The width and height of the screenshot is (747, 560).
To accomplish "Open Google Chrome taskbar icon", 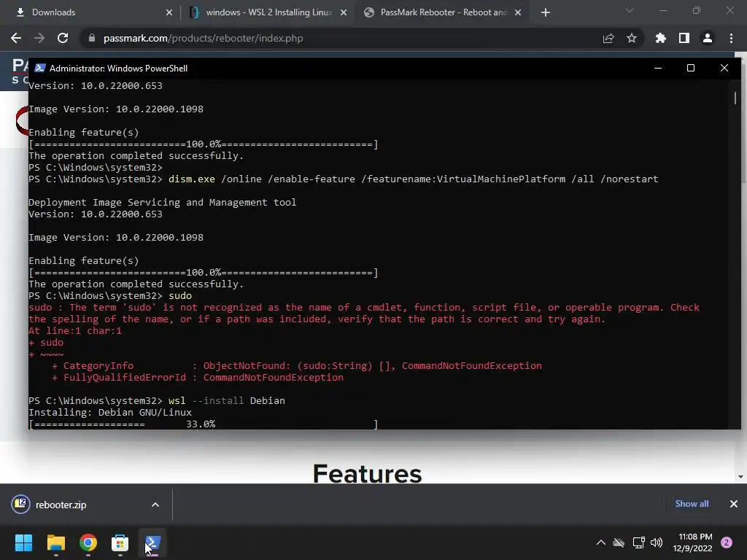I will (88, 542).
